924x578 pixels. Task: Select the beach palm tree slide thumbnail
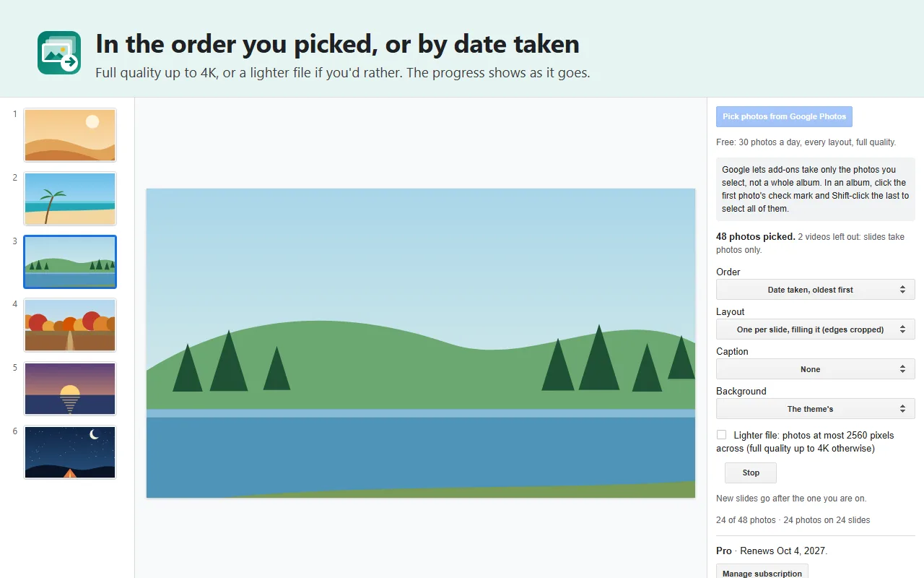pyautogui.click(x=70, y=199)
